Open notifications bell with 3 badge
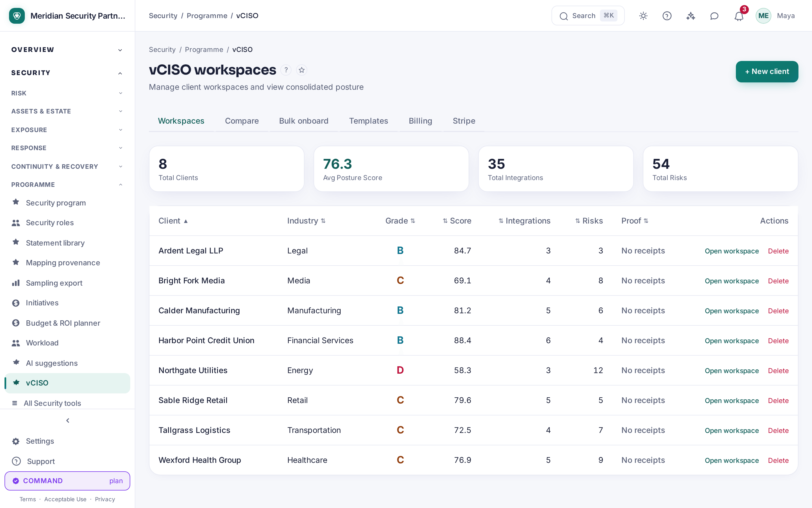 [x=739, y=16]
